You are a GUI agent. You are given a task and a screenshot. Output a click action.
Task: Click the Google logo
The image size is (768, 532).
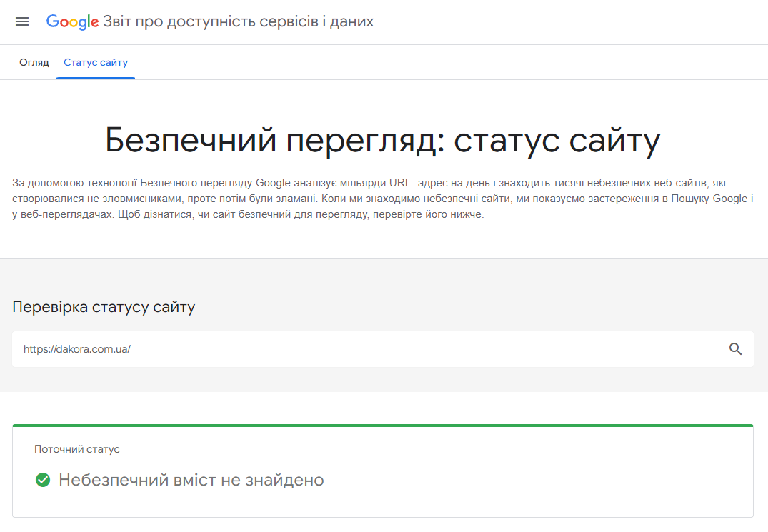72,21
